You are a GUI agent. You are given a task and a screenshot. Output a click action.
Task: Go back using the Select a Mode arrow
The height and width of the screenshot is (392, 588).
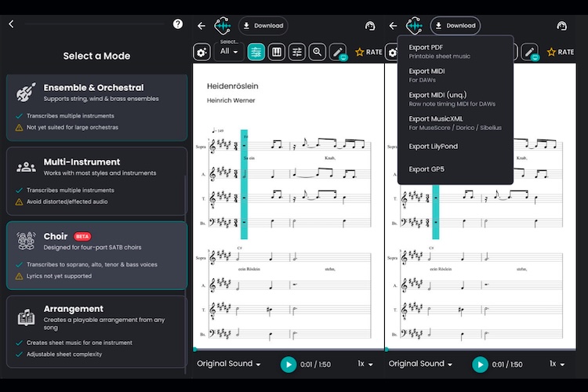click(11, 24)
